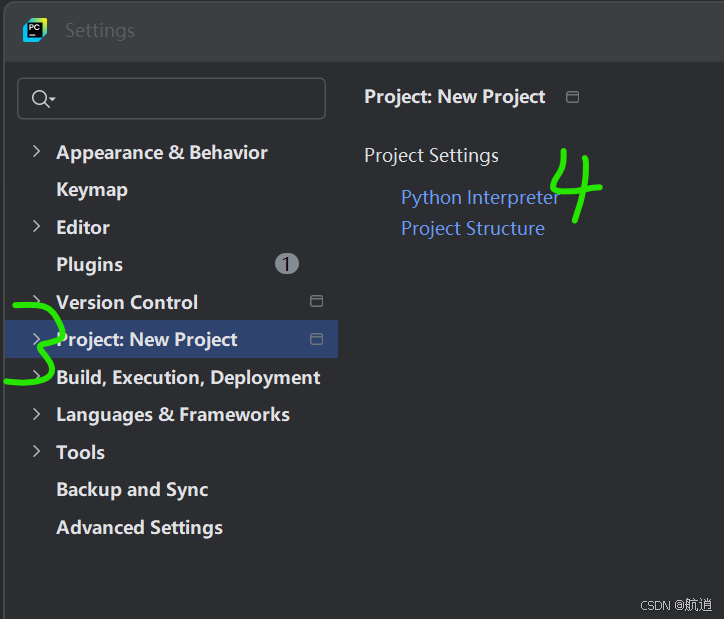Expand the Tools settings section
The width and height of the screenshot is (724, 619).
(37, 452)
